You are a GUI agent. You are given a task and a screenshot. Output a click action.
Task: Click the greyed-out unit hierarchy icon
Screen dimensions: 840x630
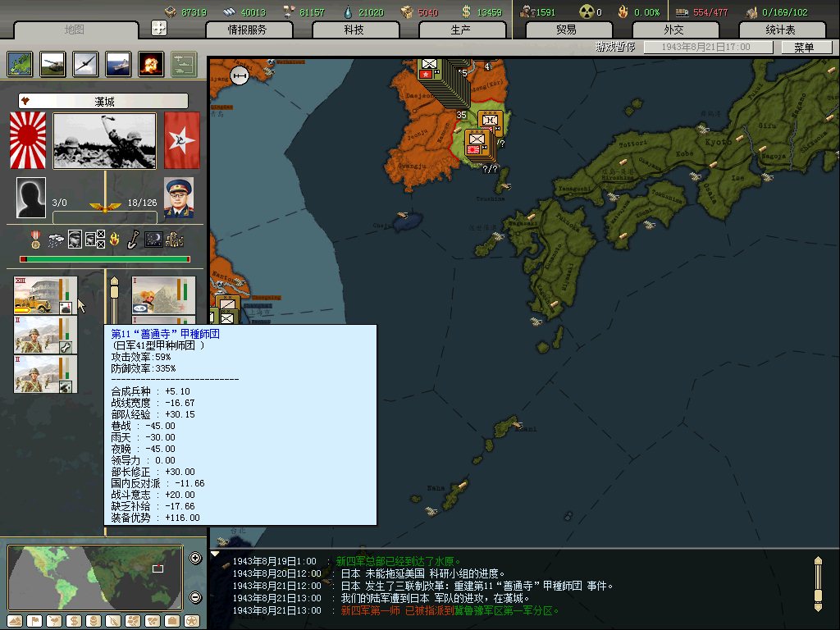tap(184, 64)
